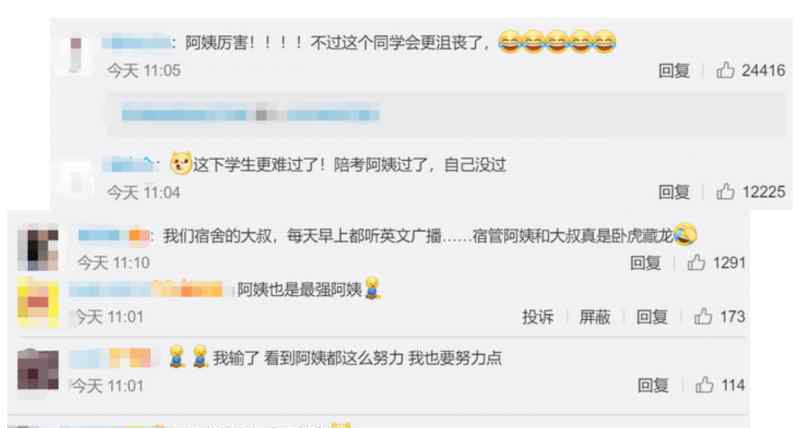The width and height of the screenshot is (800, 428).
Task: Click 投诉 to report the comment
Action: 538,317
